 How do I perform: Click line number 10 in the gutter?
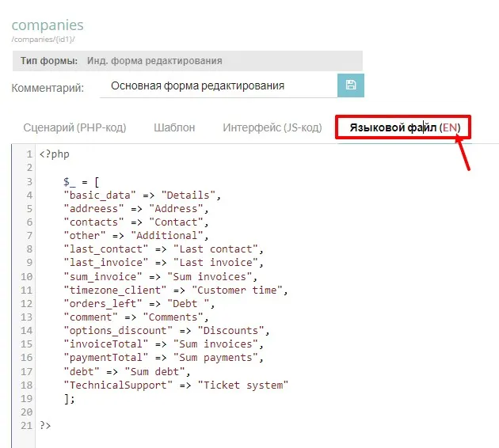(26, 276)
